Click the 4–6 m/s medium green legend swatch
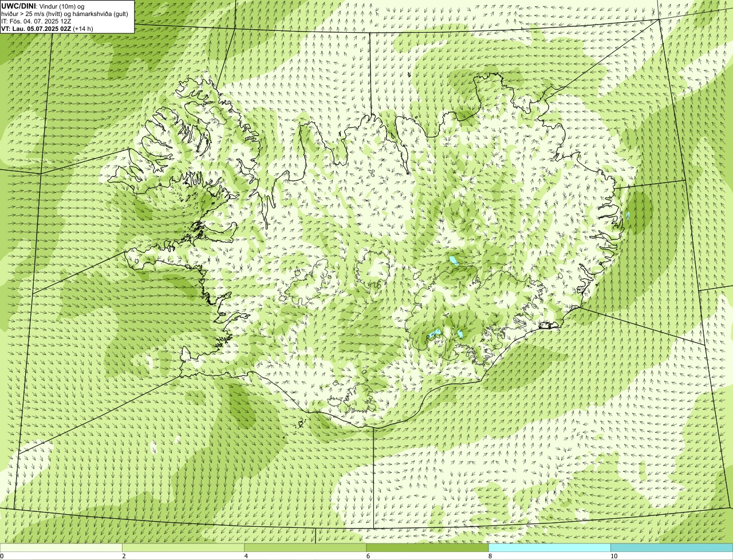The height and width of the screenshot is (560, 733). tap(305, 547)
